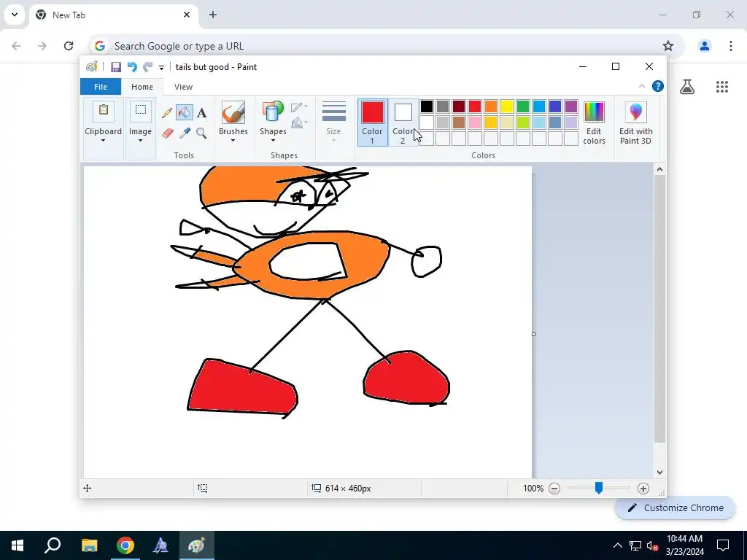
Task: Open the Chrome profile icon
Action: (x=704, y=46)
